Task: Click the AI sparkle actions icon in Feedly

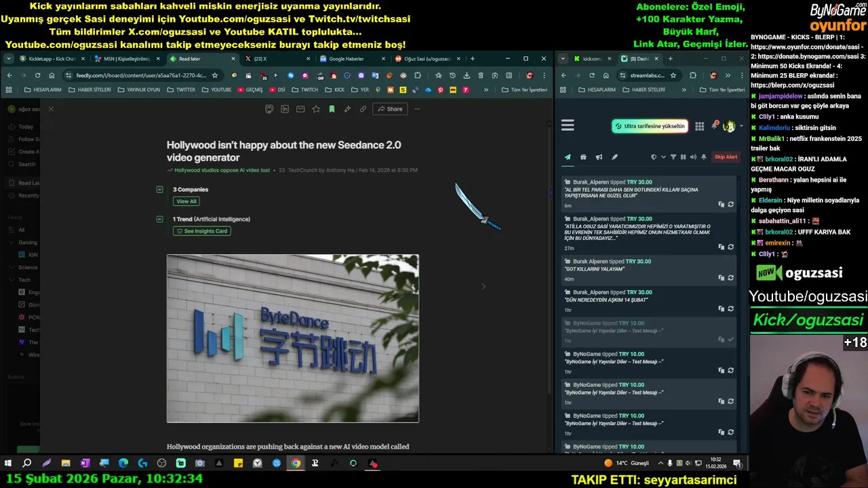Action: pyautogui.click(x=347, y=109)
